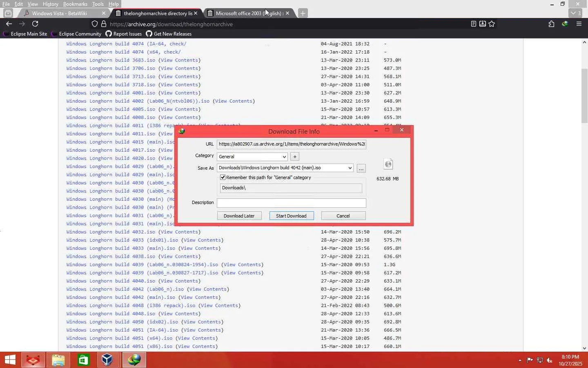Click the 632.68 MB file size text
Screen dimensions: 588x368
coord(388,179)
